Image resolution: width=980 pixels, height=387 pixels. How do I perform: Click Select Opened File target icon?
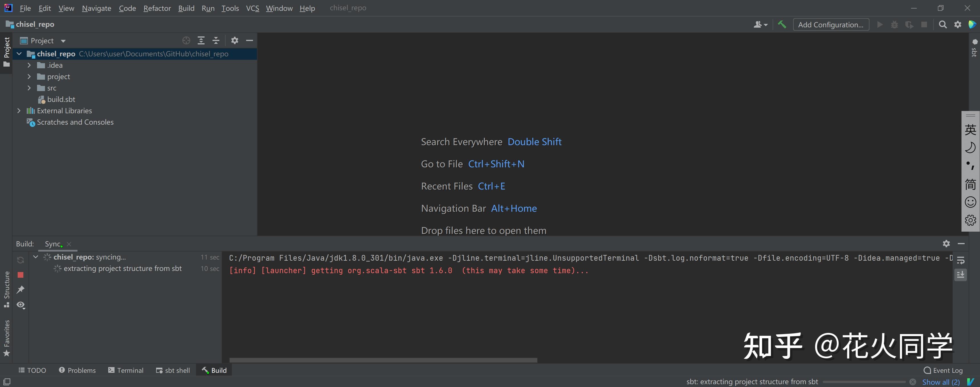(x=186, y=41)
